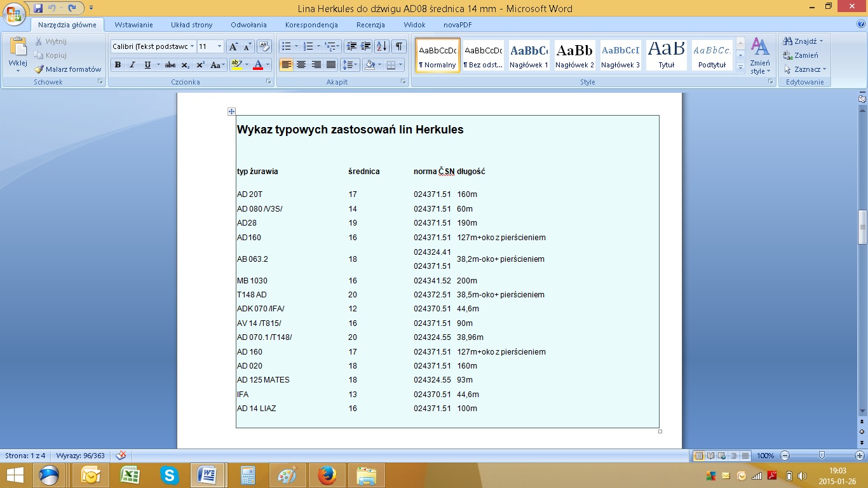Shrink font size with the smaller A icon
This screenshot has height=488, width=868.
247,46
